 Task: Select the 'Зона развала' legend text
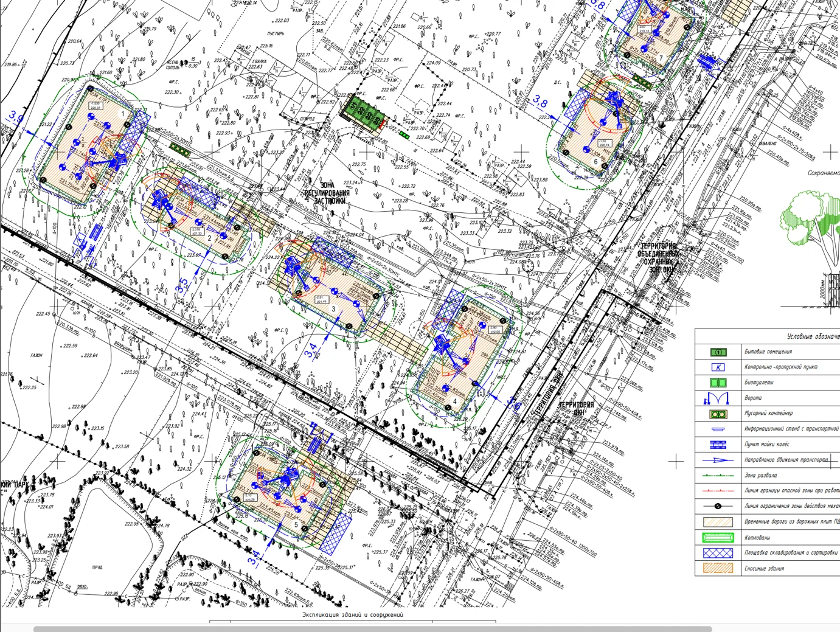(x=760, y=476)
